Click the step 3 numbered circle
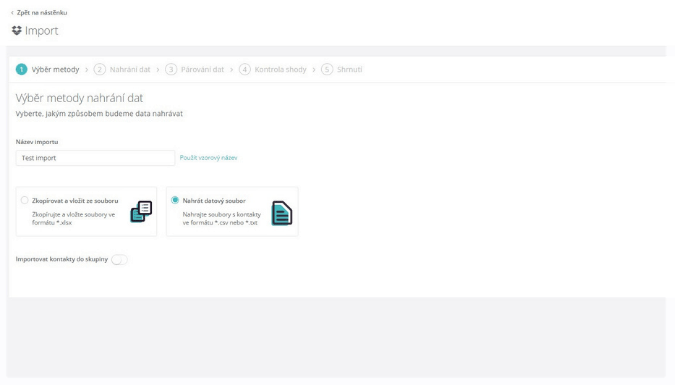 (171, 69)
